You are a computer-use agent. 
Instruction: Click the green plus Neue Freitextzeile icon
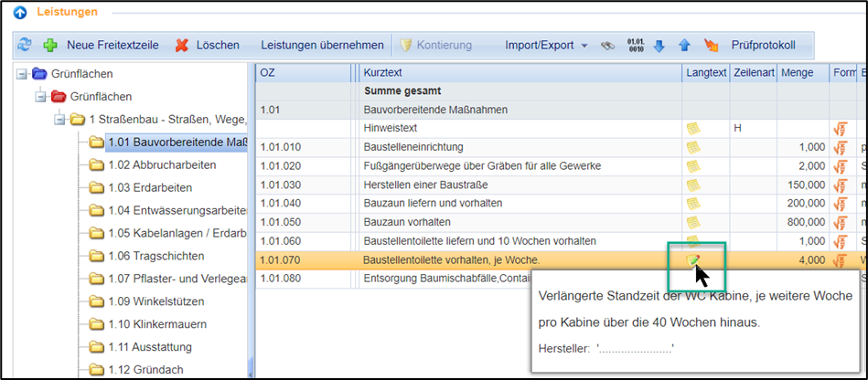[49, 45]
